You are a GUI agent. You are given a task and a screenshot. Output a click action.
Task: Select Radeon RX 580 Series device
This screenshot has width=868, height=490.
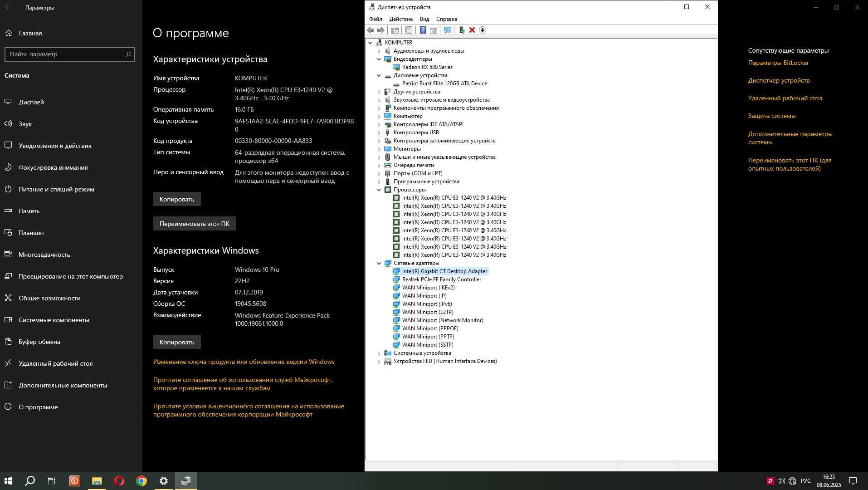[x=427, y=67]
